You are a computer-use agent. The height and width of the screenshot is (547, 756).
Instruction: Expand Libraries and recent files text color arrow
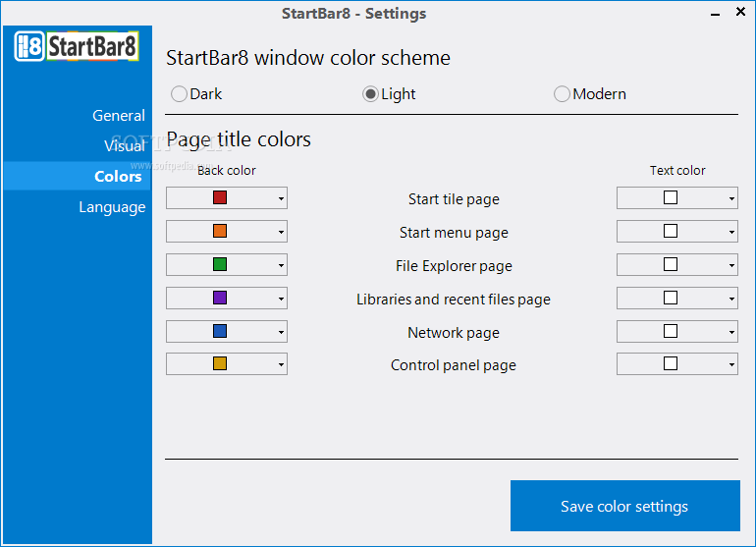731,299
